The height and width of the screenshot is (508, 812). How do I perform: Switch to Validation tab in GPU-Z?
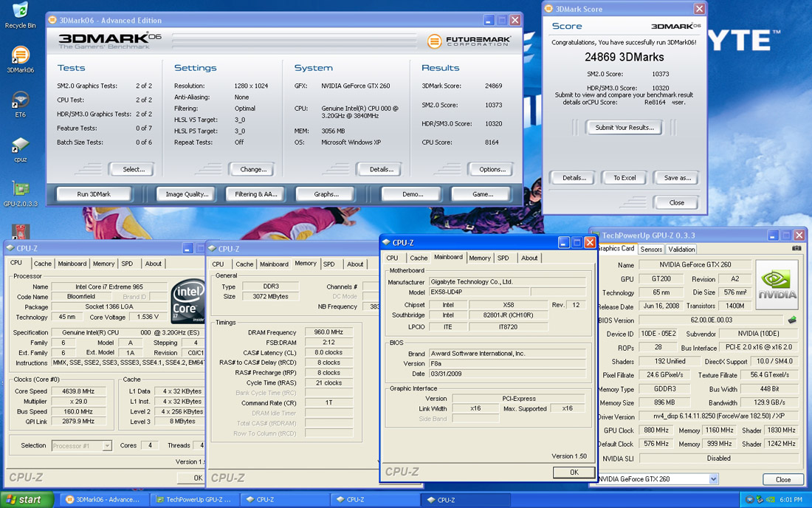point(681,249)
